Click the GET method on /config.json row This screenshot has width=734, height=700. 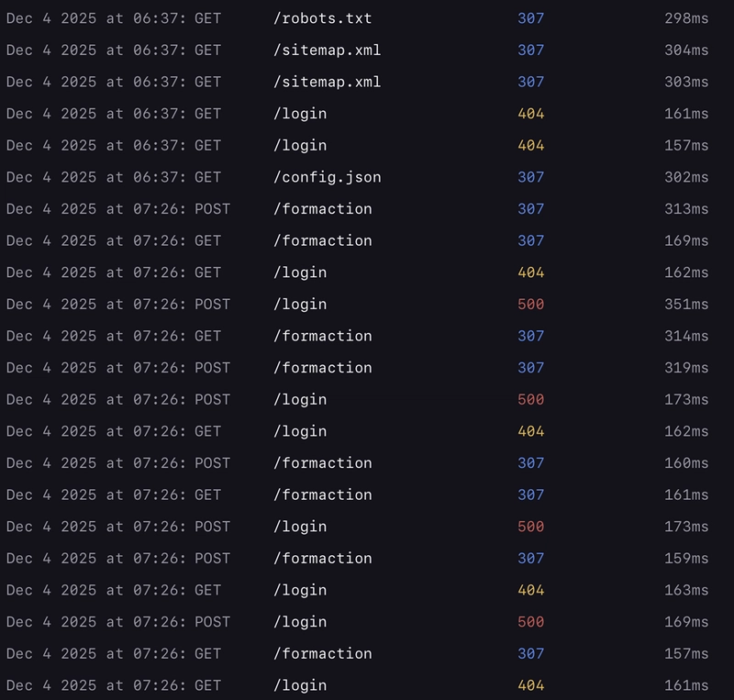click(207, 177)
